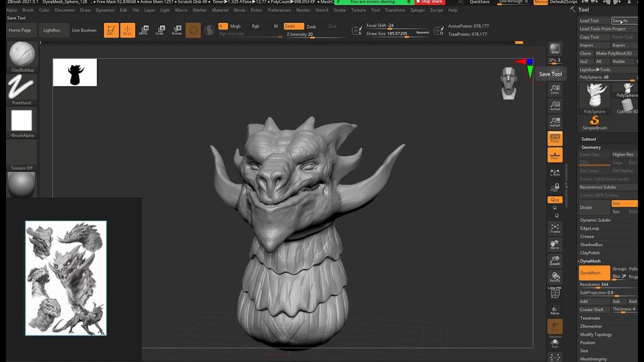Open the Preferences menu
Image resolution: width=644 pixels, height=362 pixels.
pyautogui.click(x=279, y=10)
